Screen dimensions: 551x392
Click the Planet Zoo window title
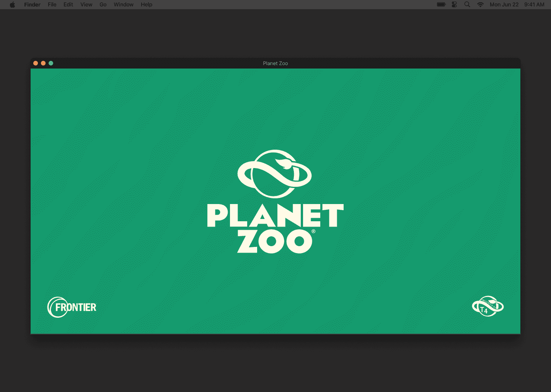[275, 64]
